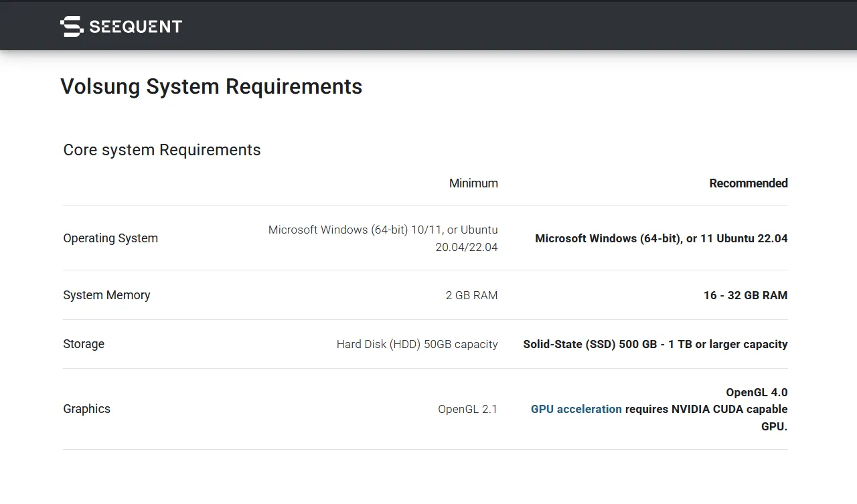
Task: Click the minimum Windows 10/11 or Ubuntu cell
Action: pos(383,238)
